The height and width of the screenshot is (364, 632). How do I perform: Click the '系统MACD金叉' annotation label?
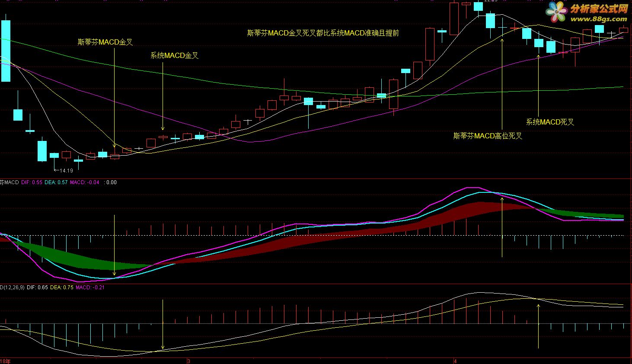tap(174, 55)
